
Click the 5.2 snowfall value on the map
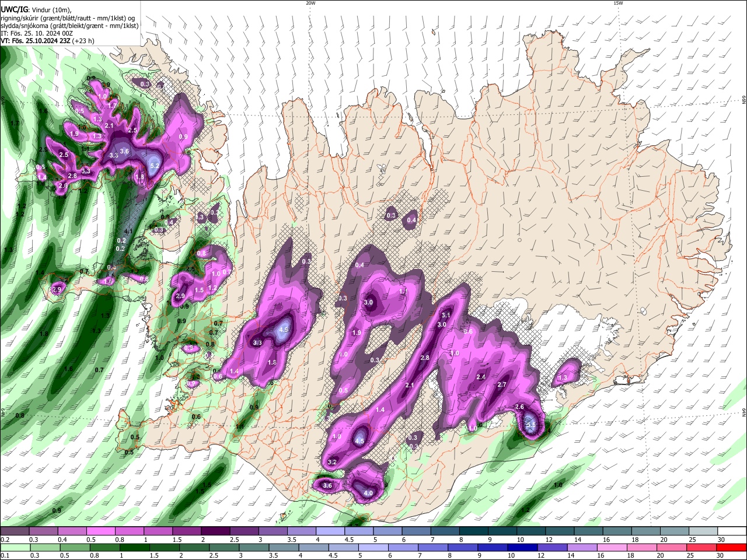click(155, 166)
